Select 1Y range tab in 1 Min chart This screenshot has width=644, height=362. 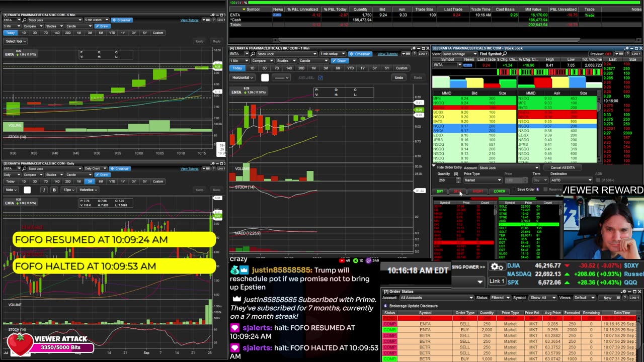click(363, 68)
